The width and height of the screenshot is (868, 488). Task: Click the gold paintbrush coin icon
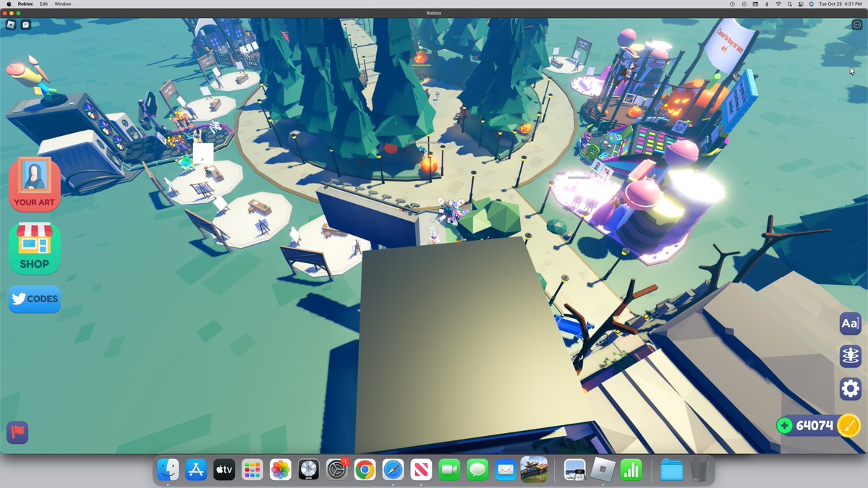click(848, 426)
